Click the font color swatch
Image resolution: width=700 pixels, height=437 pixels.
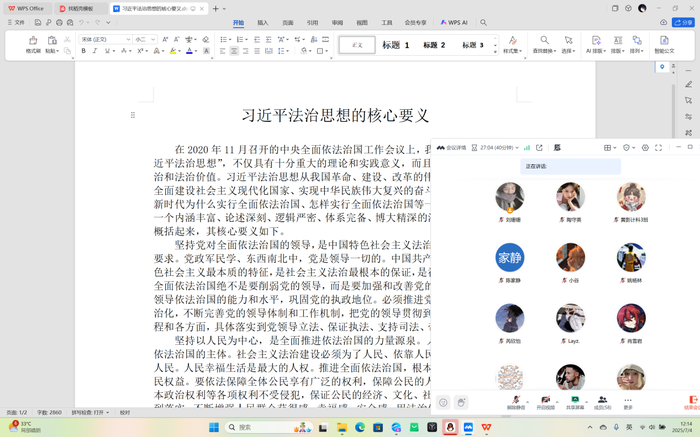(189, 51)
